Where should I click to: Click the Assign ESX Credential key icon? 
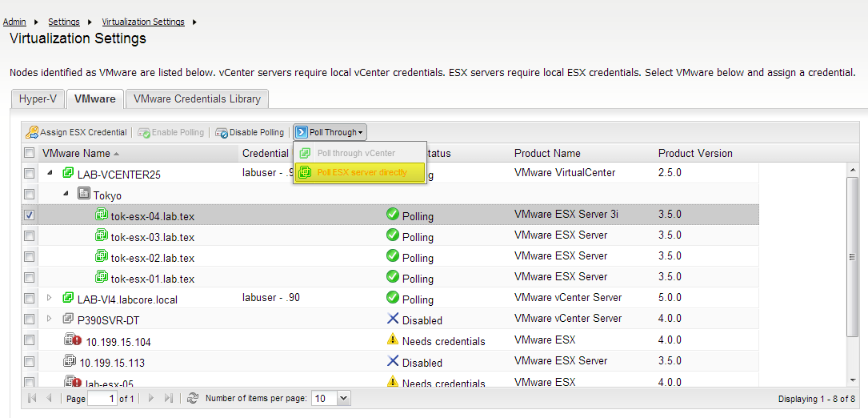tap(32, 132)
